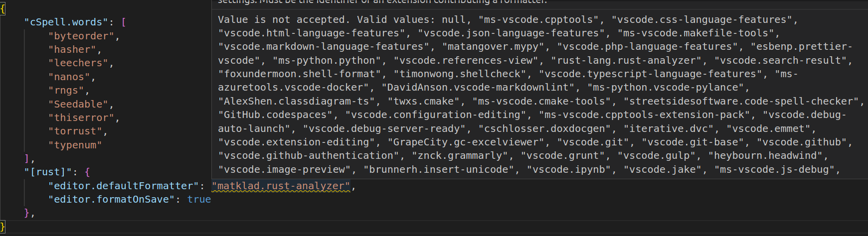Click "GitHub.codespaces" in the tooltip
Image resolution: width=868 pixels, height=236 pixels.
point(276,115)
